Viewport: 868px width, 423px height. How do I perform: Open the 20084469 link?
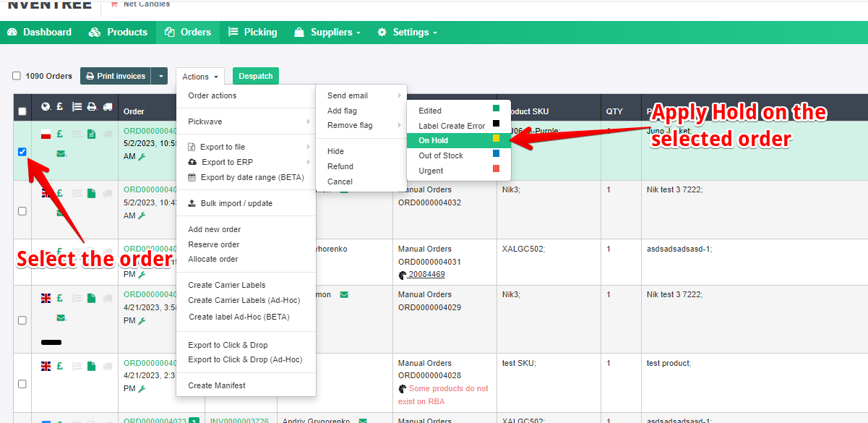(x=426, y=274)
